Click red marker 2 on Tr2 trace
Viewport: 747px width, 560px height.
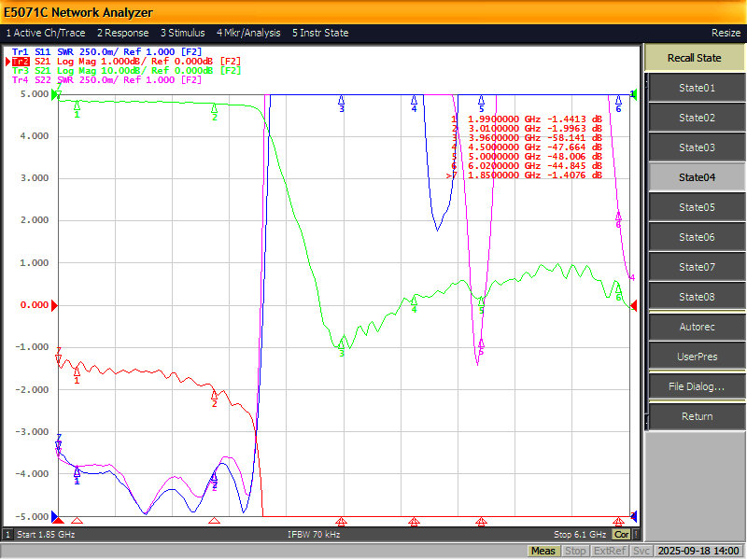point(215,398)
